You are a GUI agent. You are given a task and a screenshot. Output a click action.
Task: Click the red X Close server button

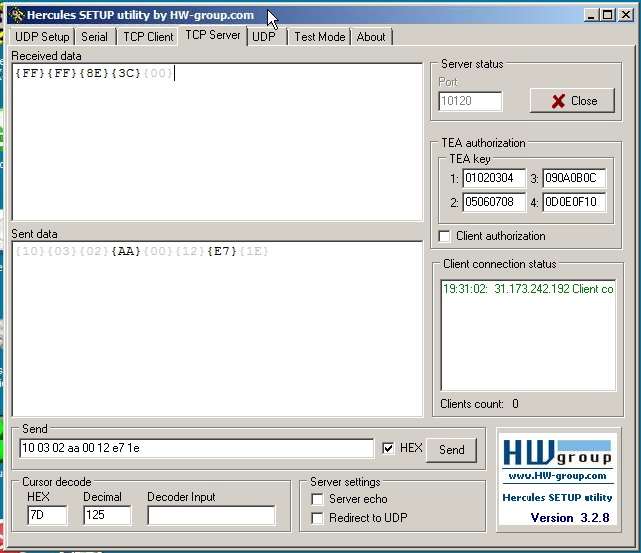tap(572, 101)
